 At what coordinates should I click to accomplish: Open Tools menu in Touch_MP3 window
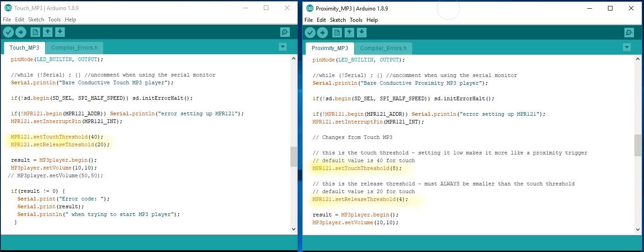pyautogui.click(x=54, y=20)
